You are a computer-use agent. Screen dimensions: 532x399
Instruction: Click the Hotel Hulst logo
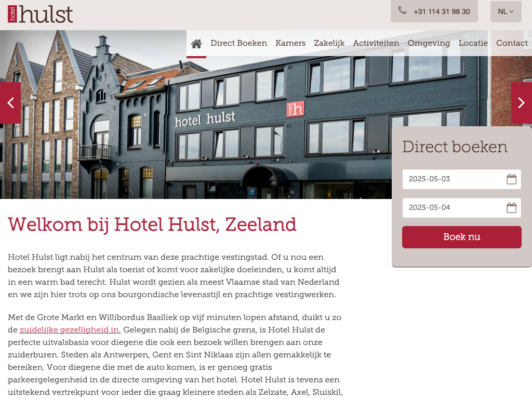coord(40,14)
